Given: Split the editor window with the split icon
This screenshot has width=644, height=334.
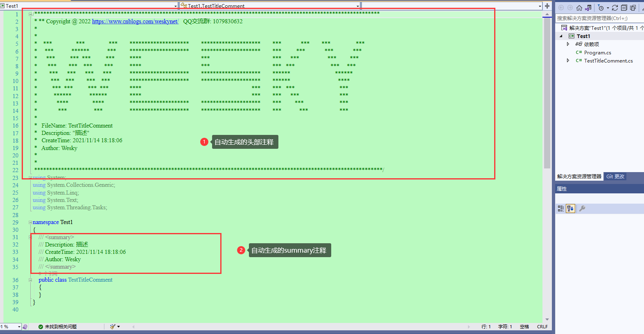Looking at the screenshot, I should (547, 6).
